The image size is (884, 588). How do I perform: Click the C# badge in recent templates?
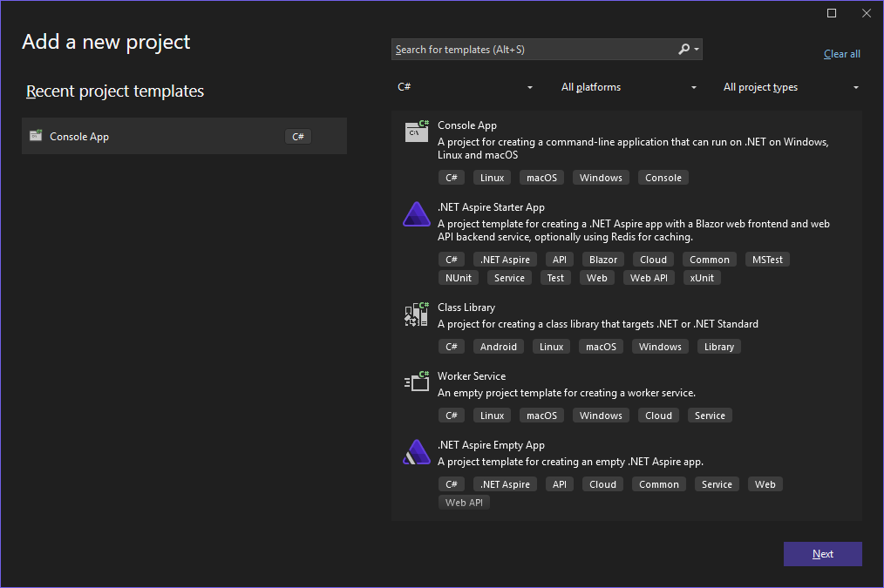pyautogui.click(x=298, y=136)
